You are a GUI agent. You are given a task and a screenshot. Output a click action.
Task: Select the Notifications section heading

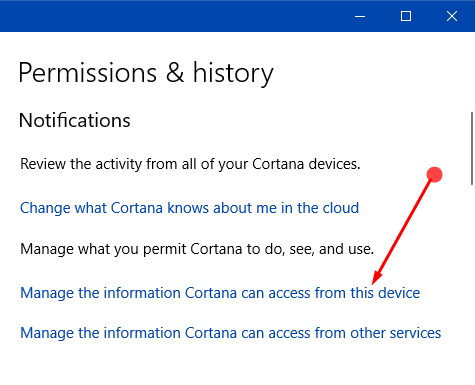pyautogui.click(x=75, y=120)
